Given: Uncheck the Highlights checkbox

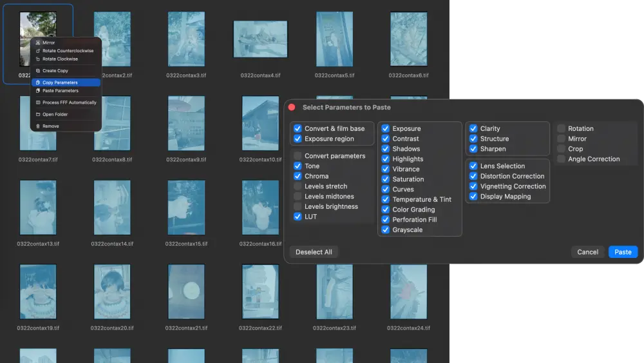Looking at the screenshot, I should [386, 159].
